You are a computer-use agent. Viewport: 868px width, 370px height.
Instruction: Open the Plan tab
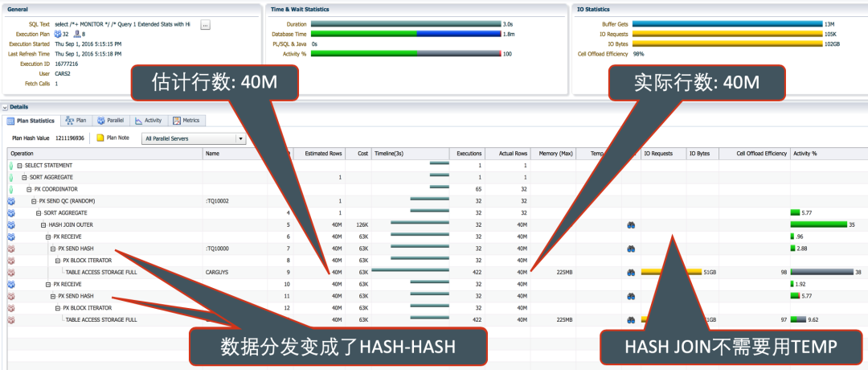[76, 120]
